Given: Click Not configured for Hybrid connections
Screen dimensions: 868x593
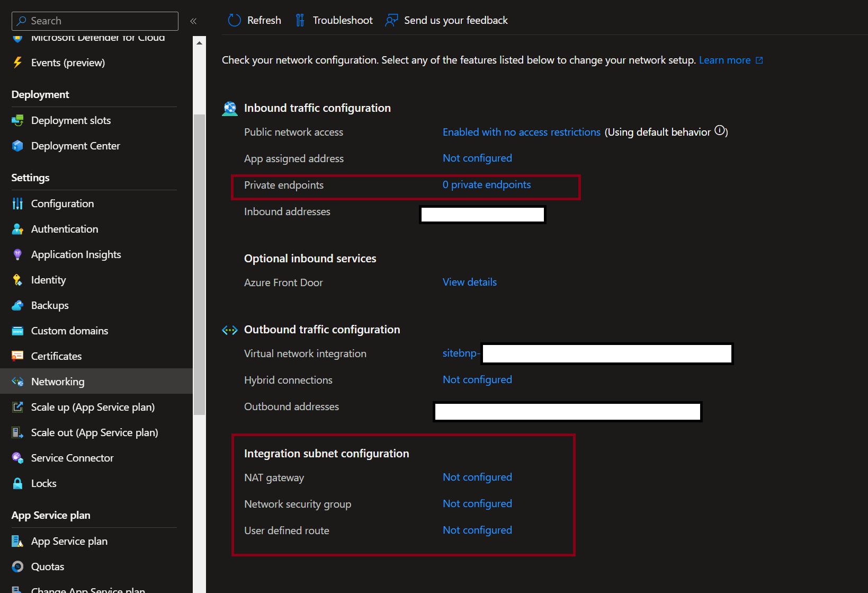Looking at the screenshot, I should click(x=477, y=379).
